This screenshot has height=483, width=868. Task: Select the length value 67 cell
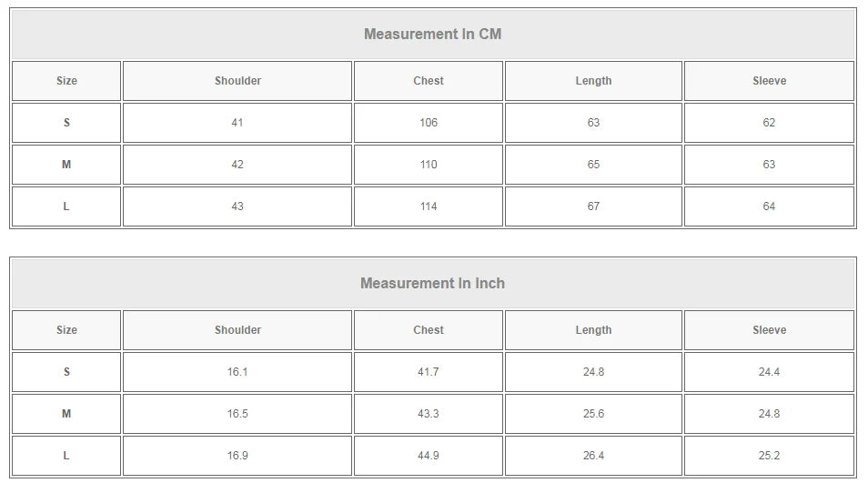pyautogui.click(x=593, y=206)
